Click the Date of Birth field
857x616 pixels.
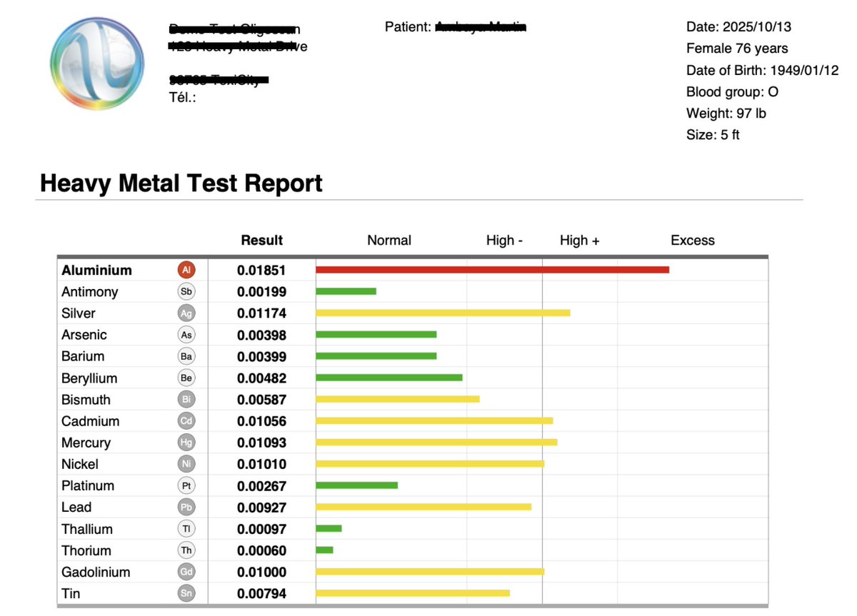coord(761,71)
